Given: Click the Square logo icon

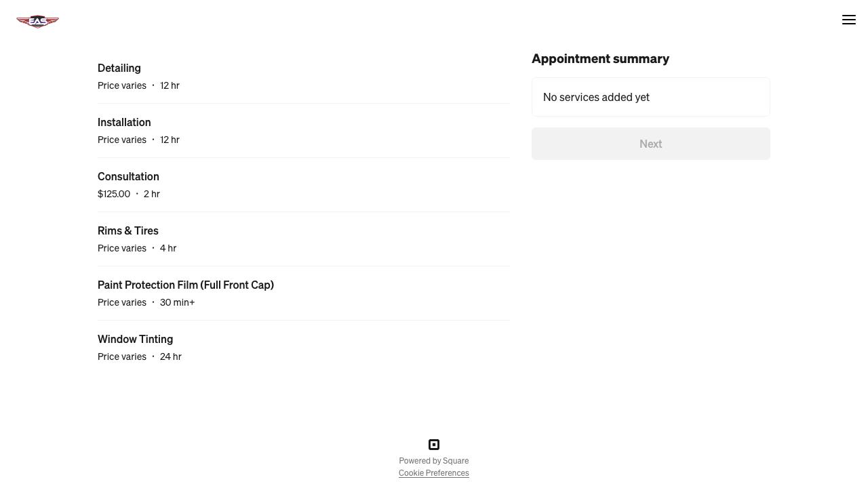Looking at the screenshot, I should tap(434, 445).
